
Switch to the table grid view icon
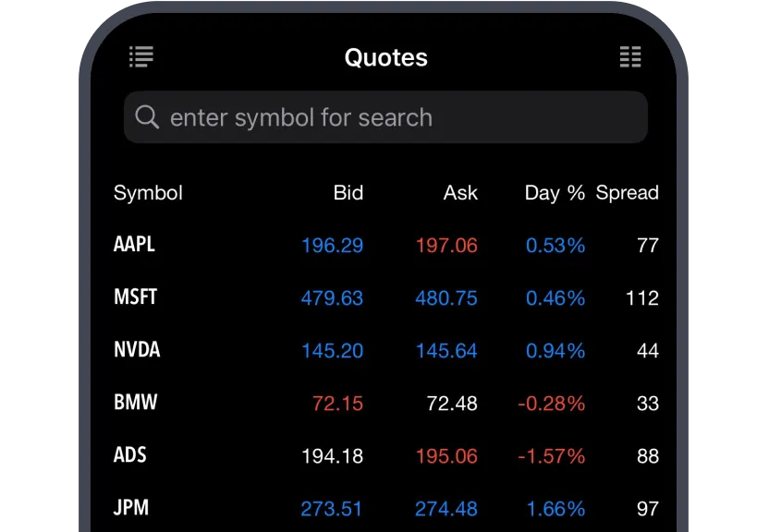click(x=629, y=57)
